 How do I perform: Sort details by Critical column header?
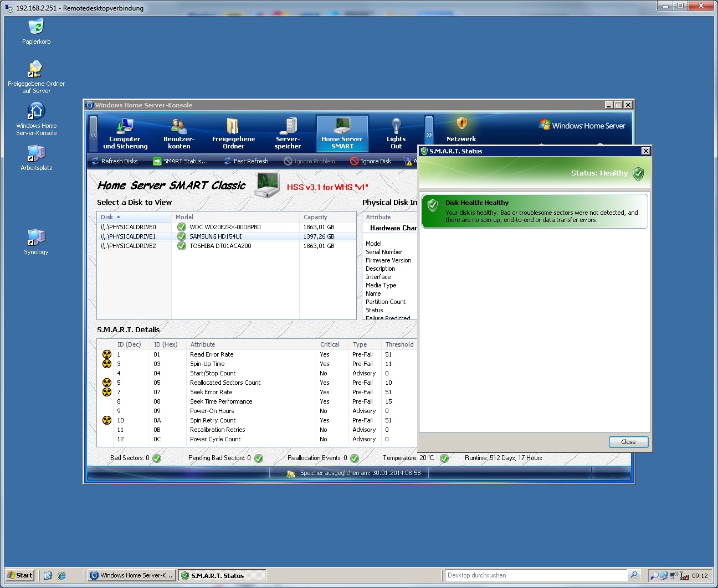coord(333,344)
